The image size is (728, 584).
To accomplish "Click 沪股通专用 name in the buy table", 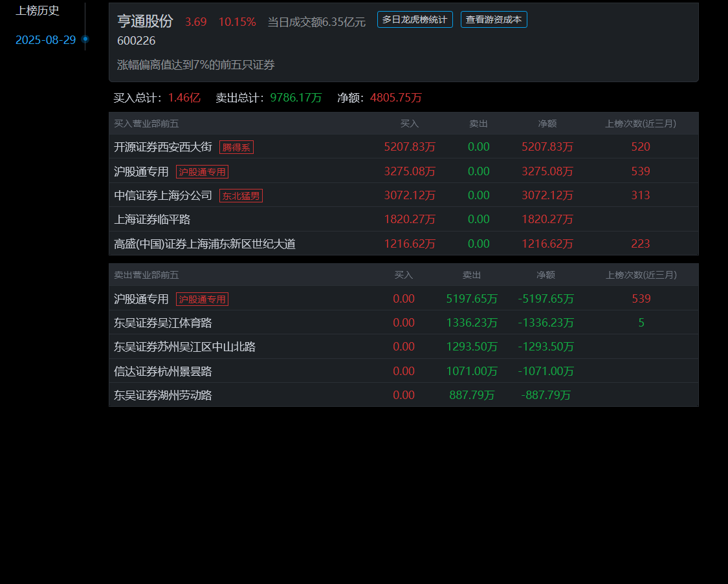I will pyautogui.click(x=141, y=171).
